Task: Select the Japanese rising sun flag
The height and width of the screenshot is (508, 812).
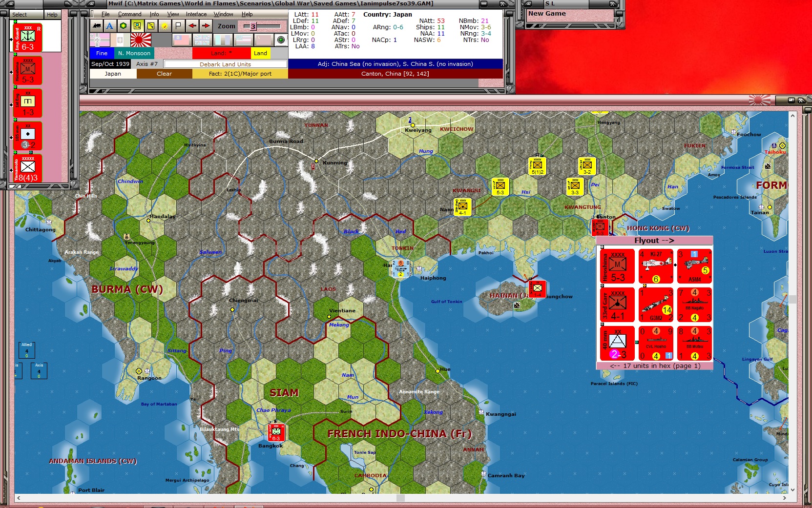Action: click(x=141, y=40)
